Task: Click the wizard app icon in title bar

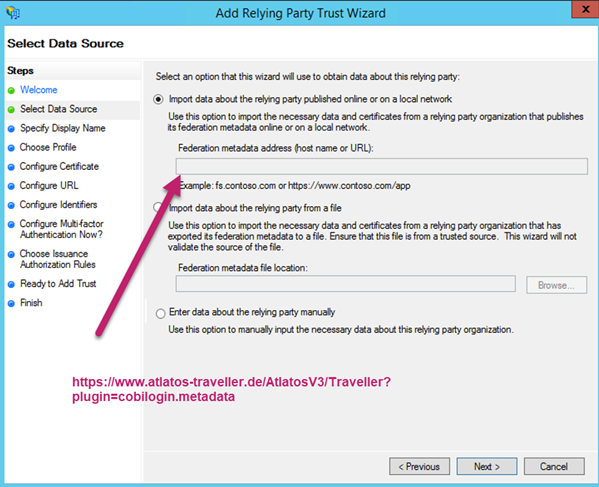Action: (x=13, y=13)
